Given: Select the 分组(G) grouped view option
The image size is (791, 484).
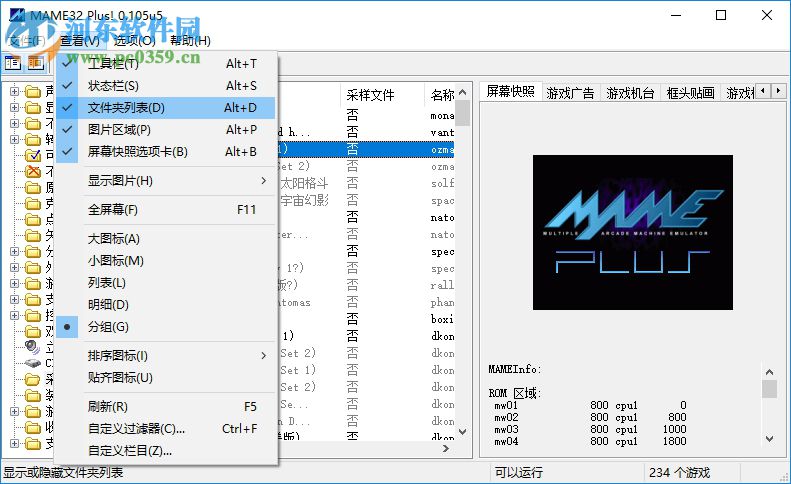Looking at the screenshot, I should [165, 327].
